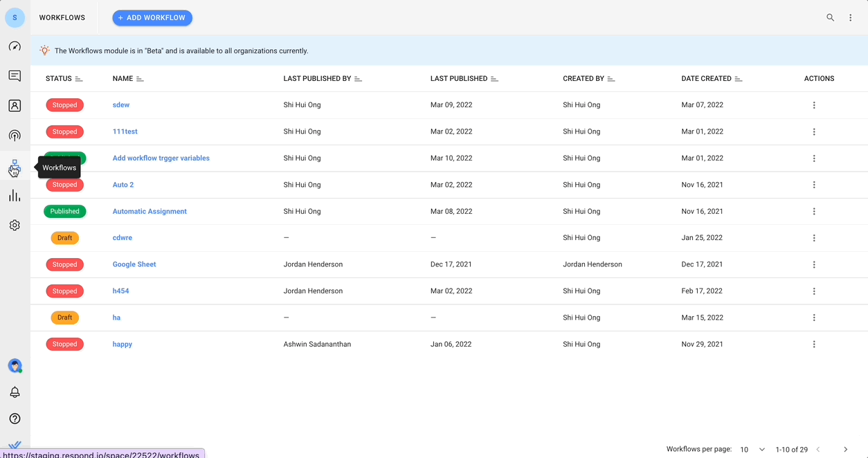This screenshot has height=458, width=868.
Task: Open the actions menu for sdew workflow
Action: click(x=814, y=104)
